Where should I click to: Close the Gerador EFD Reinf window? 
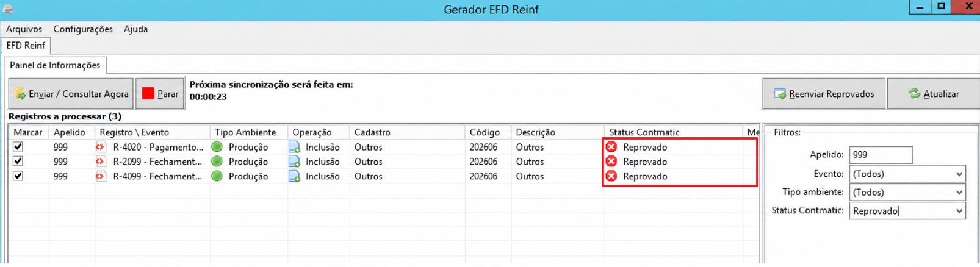(967, 7)
